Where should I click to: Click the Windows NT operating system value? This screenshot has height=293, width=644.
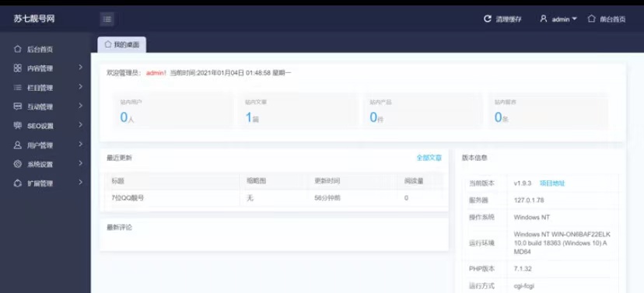(x=531, y=218)
